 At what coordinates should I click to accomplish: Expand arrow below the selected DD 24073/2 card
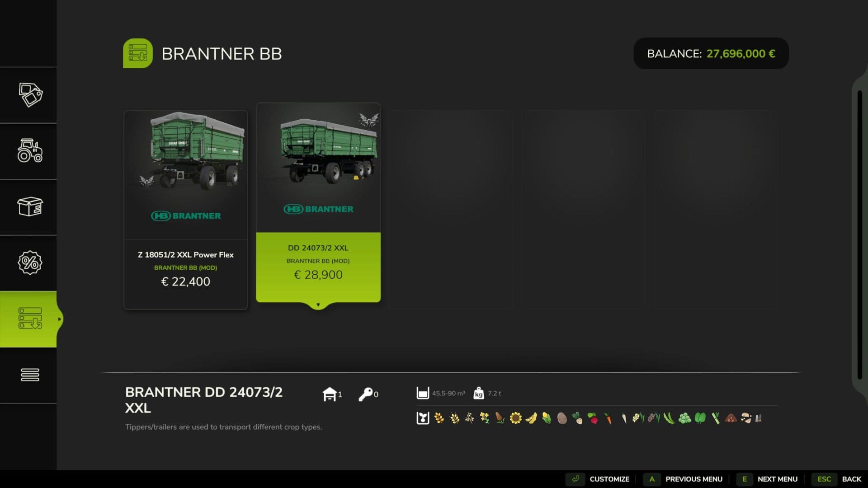[x=318, y=305]
